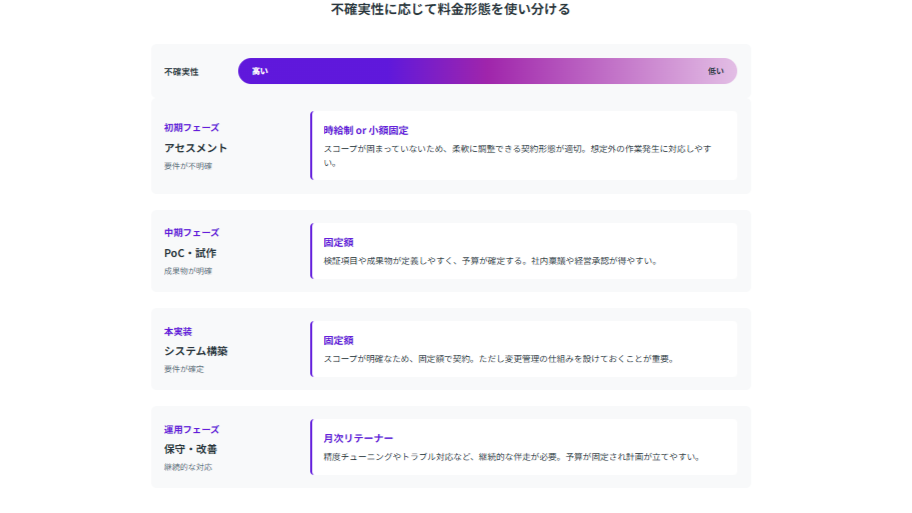Click the 高い end of the gradient bar
The width and height of the screenshot is (912, 513).
(x=260, y=71)
